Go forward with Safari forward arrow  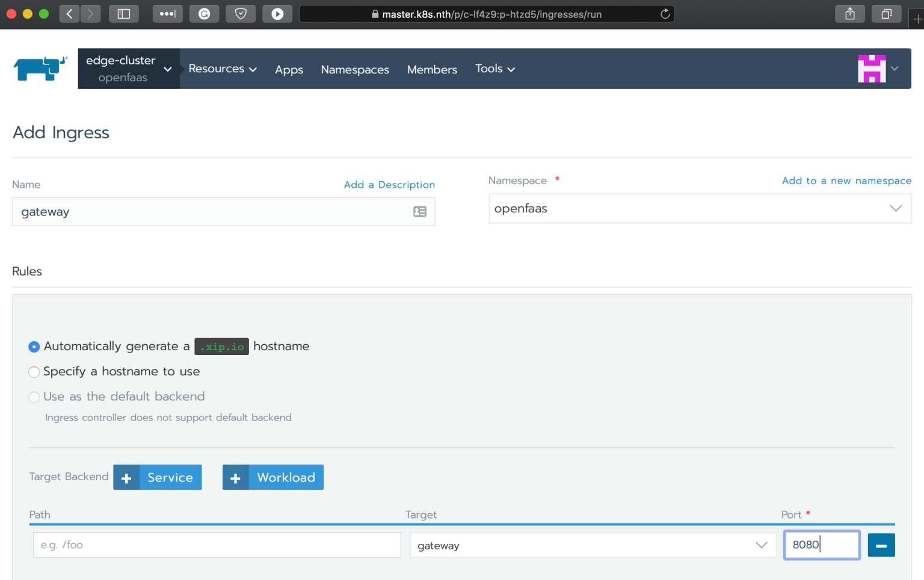click(90, 13)
